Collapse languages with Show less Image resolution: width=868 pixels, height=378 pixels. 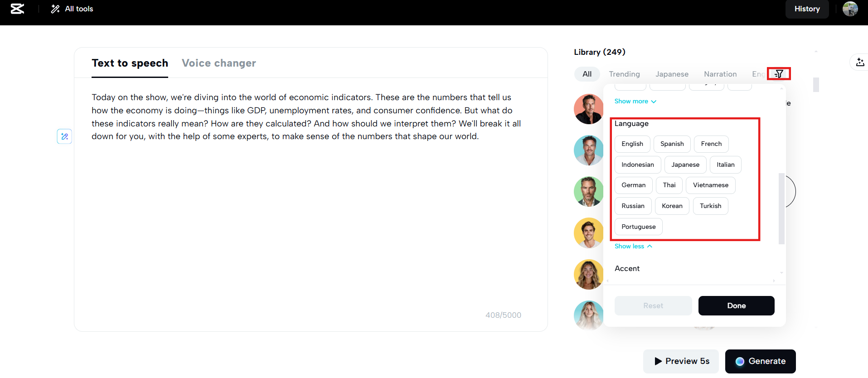633,246
